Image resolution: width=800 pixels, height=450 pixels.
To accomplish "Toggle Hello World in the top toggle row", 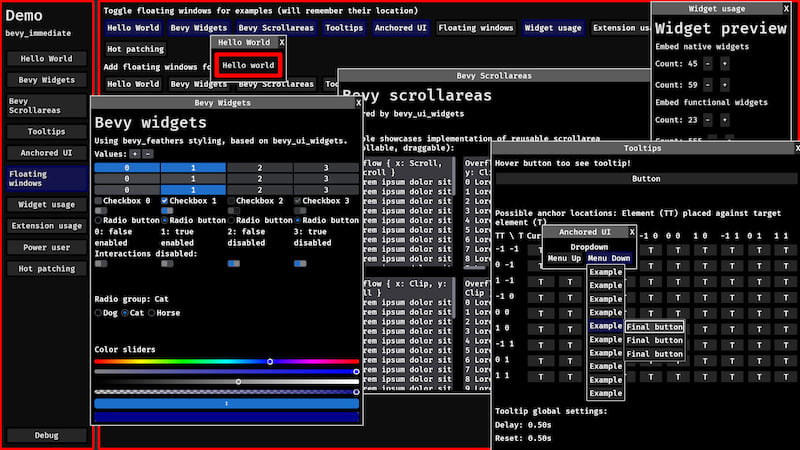I will (x=133, y=28).
